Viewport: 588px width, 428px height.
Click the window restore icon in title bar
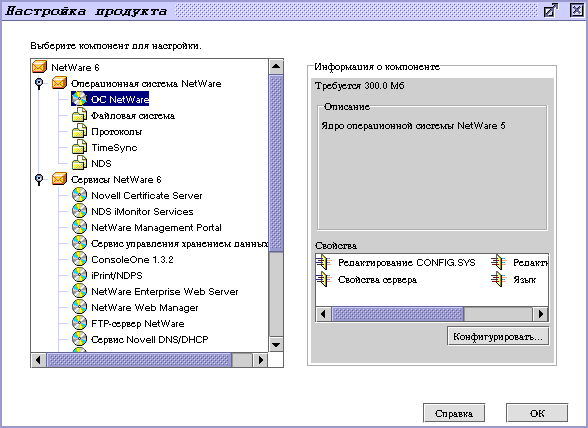[550, 10]
